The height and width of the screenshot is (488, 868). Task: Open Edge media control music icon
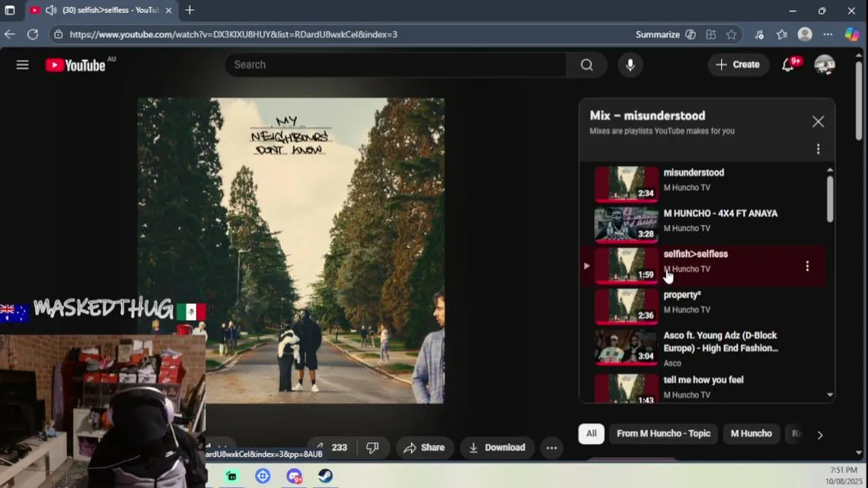[759, 34]
